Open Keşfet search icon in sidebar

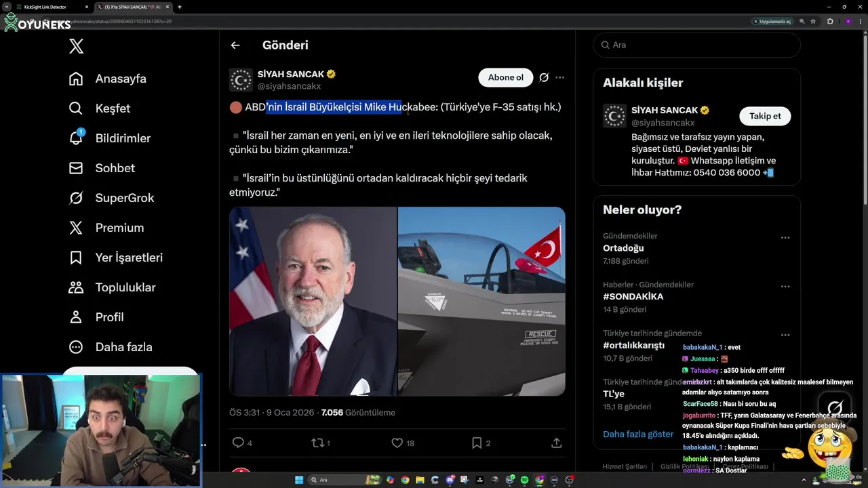coord(76,108)
